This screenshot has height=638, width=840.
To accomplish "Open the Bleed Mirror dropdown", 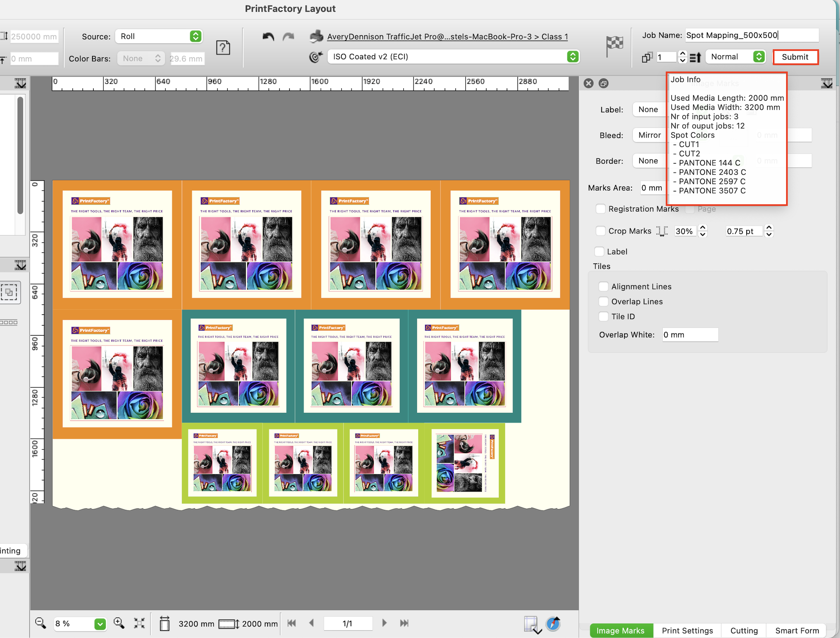I will (649, 135).
